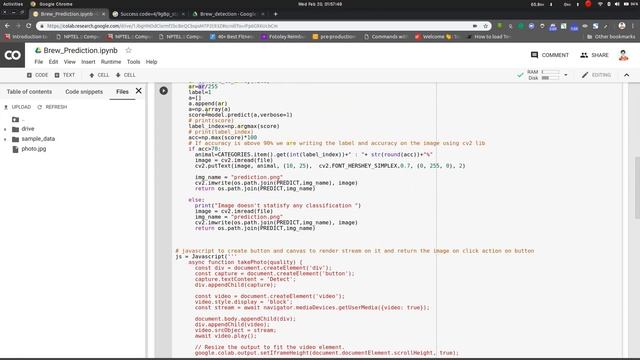Switch to the Brew_detection Google Drive tab

227,14
